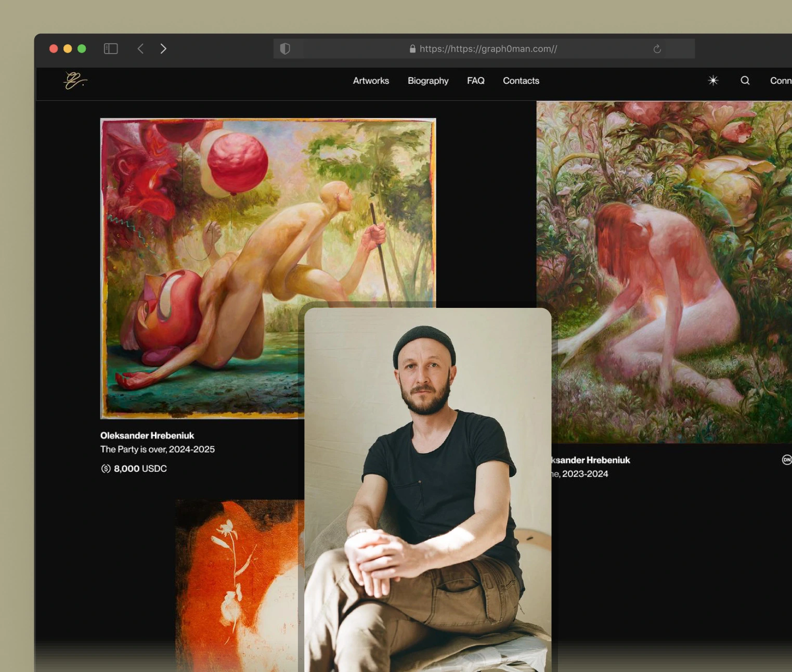Go forward with the right arrow

tap(163, 49)
